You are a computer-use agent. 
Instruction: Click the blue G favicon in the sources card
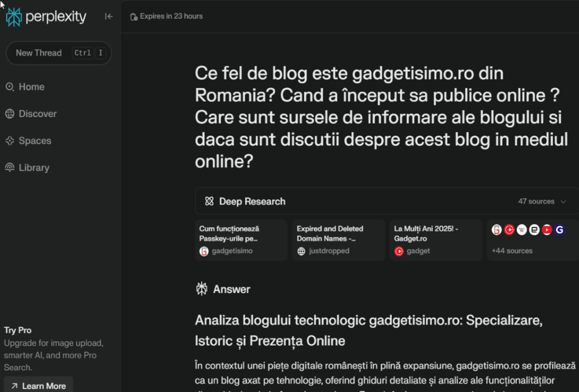559,230
